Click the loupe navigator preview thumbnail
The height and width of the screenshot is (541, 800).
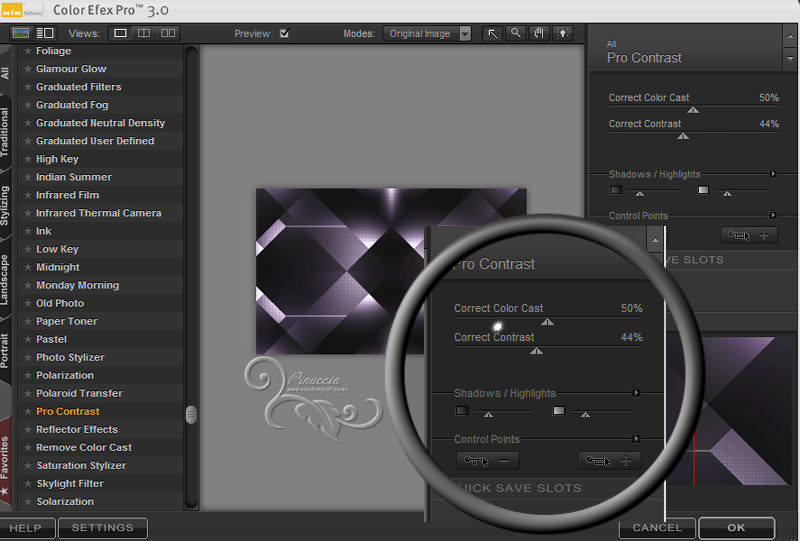coord(728,411)
